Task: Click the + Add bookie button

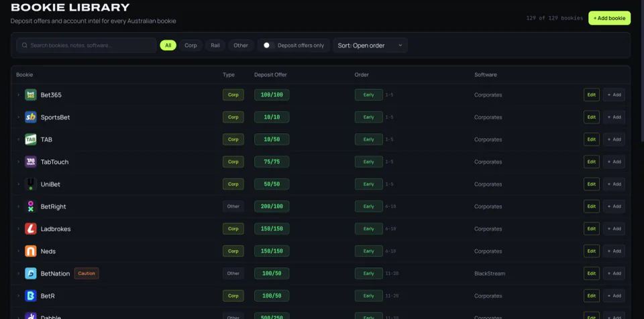Action: pyautogui.click(x=609, y=18)
